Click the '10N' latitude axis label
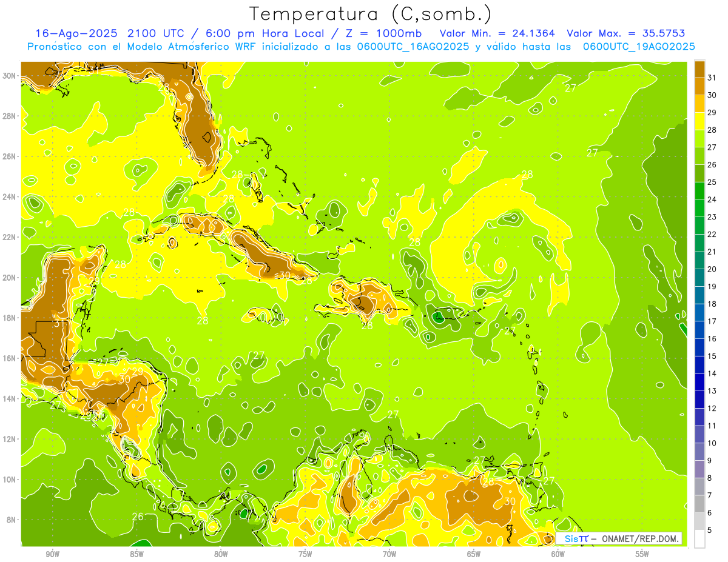The width and height of the screenshot is (728, 562). click(10, 479)
